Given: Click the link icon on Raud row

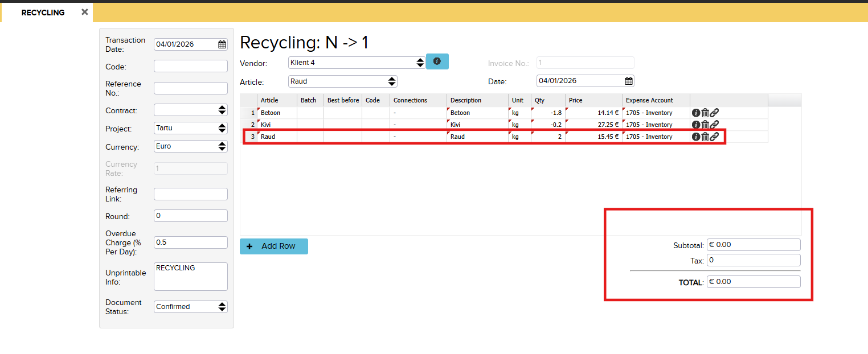Looking at the screenshot, I should pos(714,137).
